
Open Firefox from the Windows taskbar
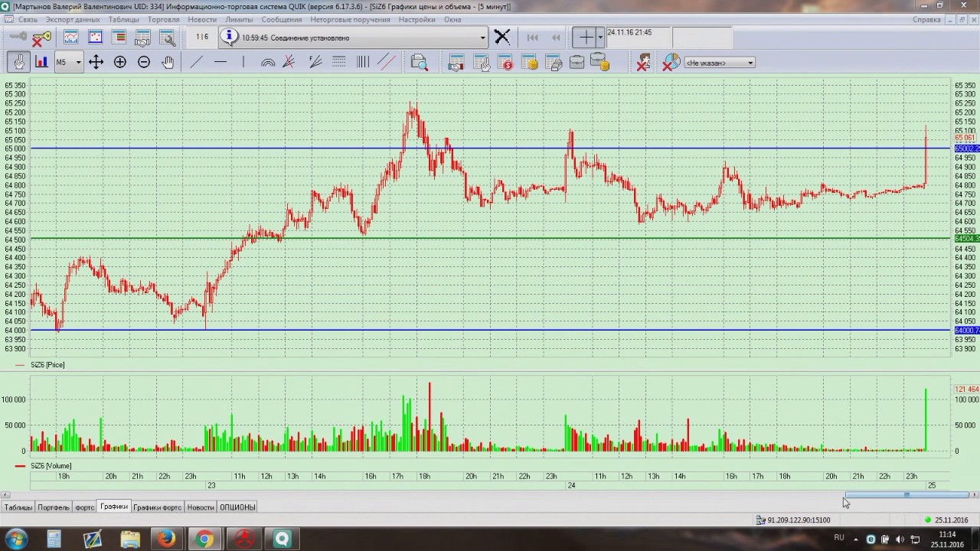(167, 540)
